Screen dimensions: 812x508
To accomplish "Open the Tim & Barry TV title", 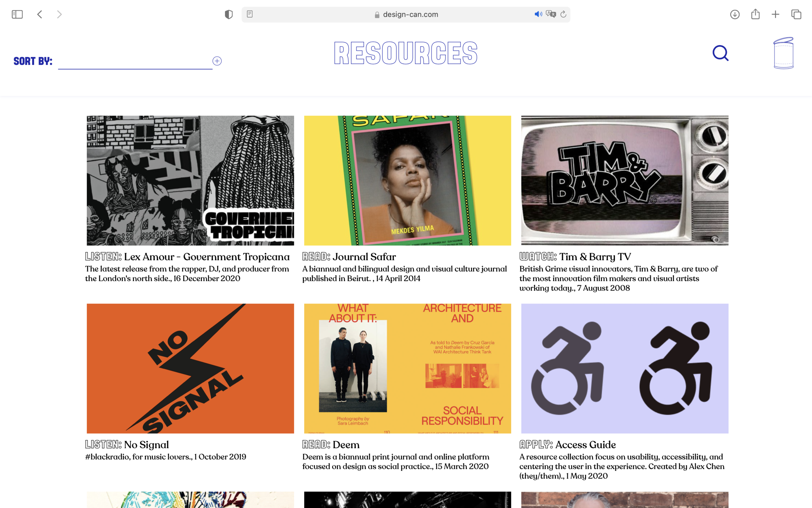I will (x=595, y=257).
